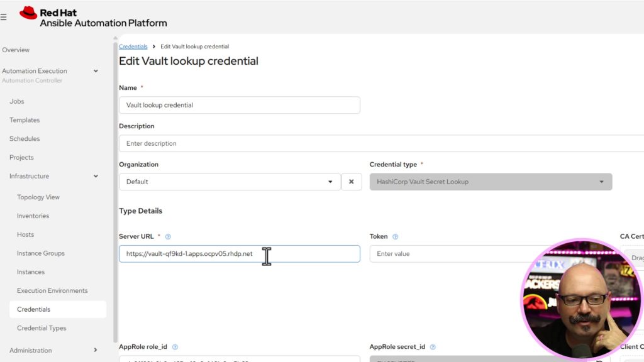Select Credentials in sidebar
Viewport: 644px width, 362px height.
point(57,309)
